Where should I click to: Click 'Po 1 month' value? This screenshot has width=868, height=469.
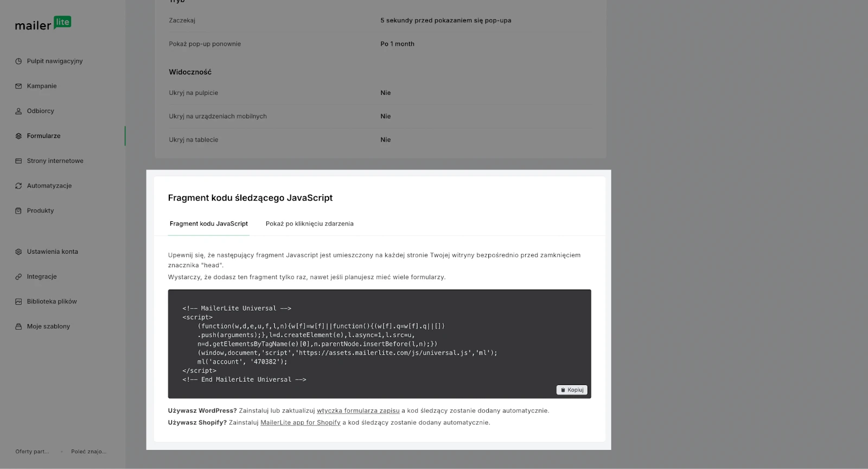pos(397,44)
